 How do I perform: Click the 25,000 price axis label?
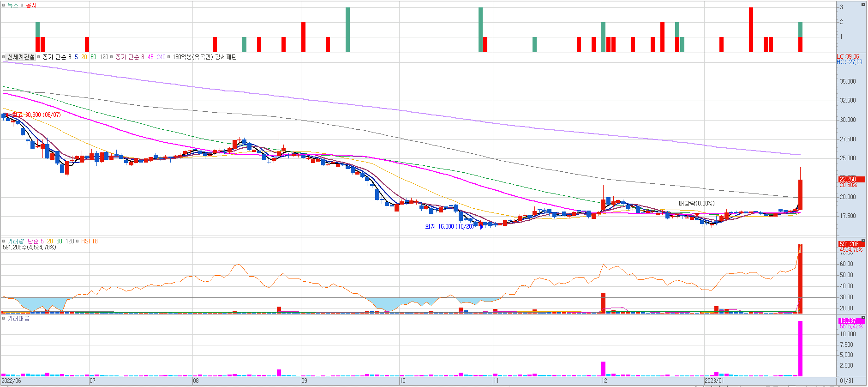(848, 158)
